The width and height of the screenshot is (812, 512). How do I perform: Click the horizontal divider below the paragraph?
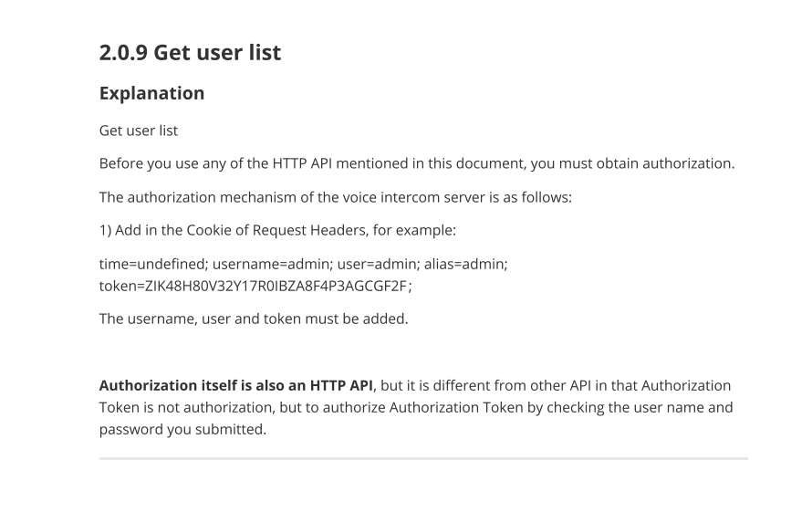coord(423,458)
